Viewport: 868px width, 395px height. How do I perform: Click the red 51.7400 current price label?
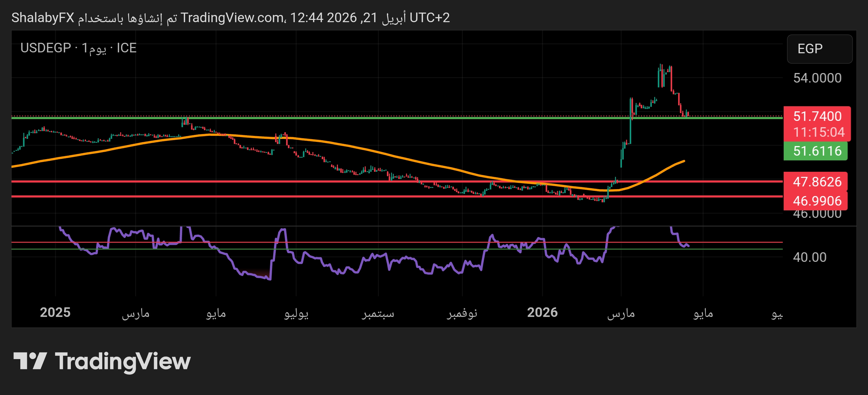817,116
